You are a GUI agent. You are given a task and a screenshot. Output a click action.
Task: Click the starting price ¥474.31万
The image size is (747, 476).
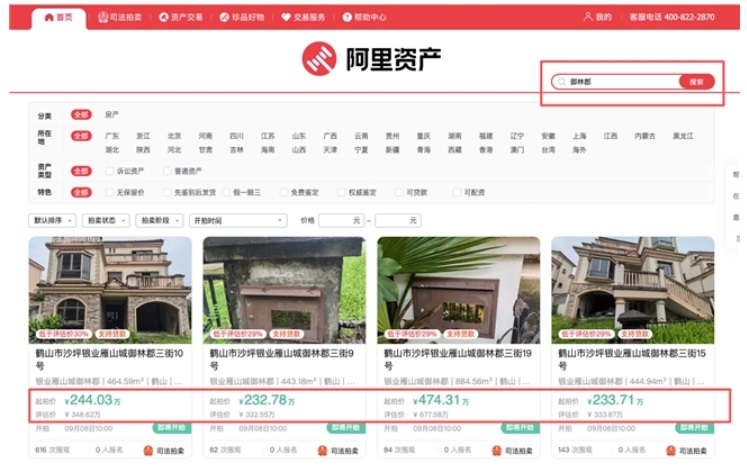point(441,400)
